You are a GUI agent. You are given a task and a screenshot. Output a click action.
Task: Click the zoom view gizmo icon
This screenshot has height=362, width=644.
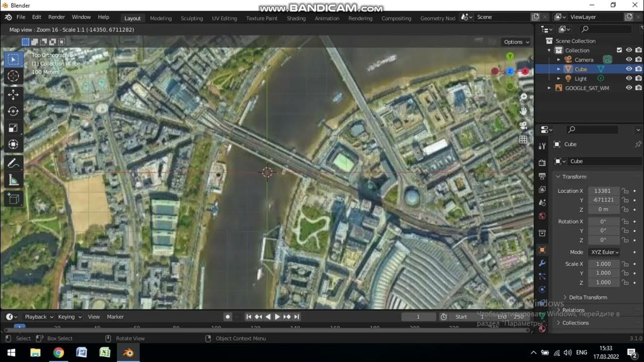tap(523, 97)
